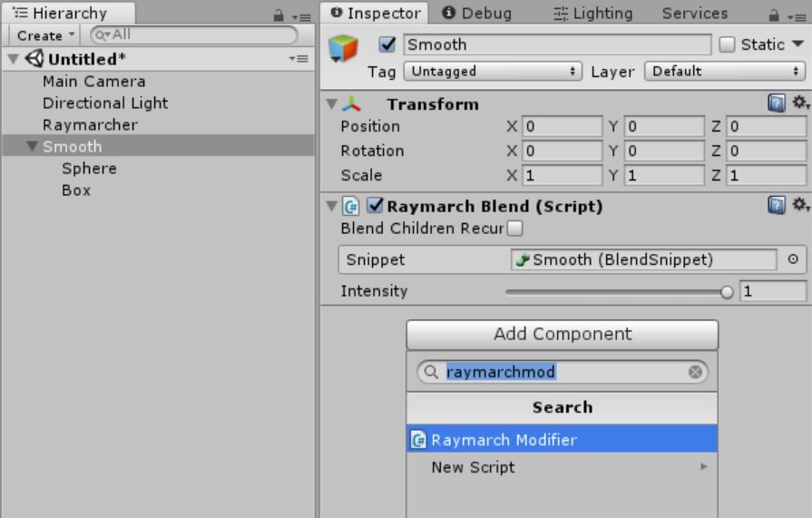Select the Hierarchy tab
The image size is (812, 518).
(x=69, y=14)
